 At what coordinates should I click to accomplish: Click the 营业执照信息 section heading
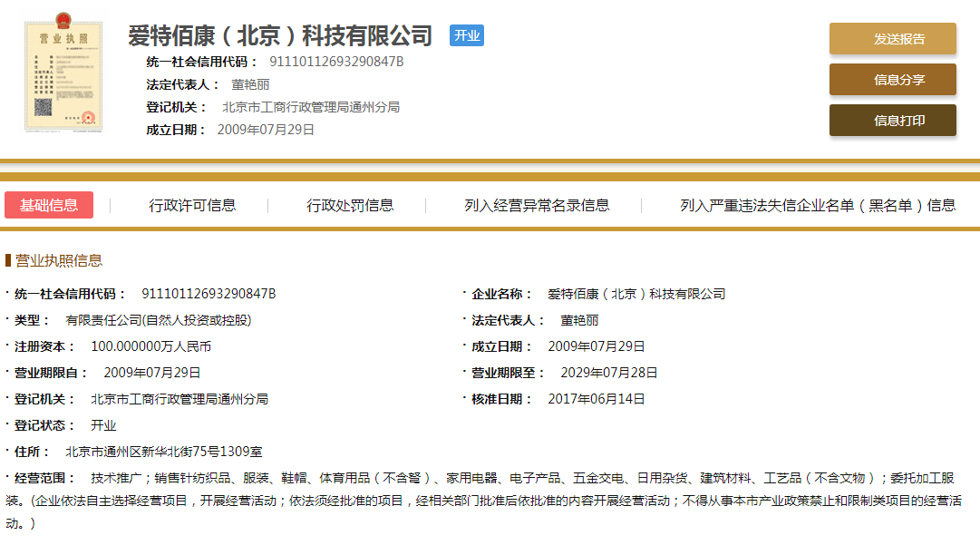pyautogui.click(x=59, y=260)
